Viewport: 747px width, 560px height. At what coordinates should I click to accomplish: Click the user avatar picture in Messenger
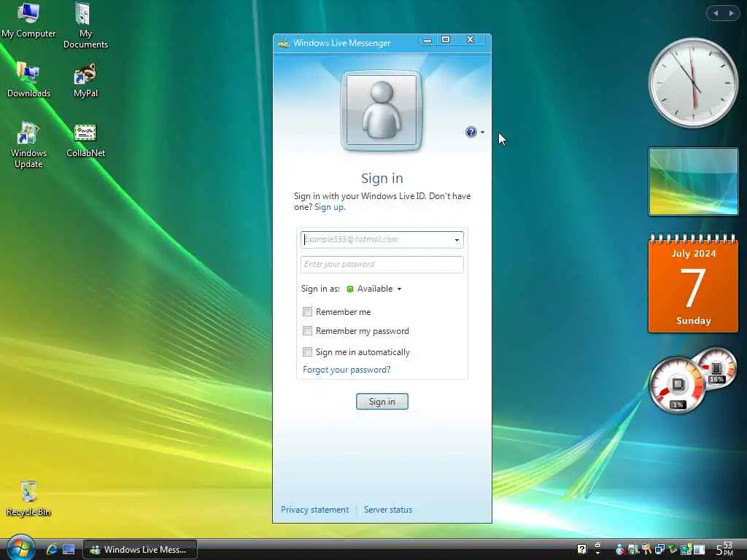pos(381,110)
